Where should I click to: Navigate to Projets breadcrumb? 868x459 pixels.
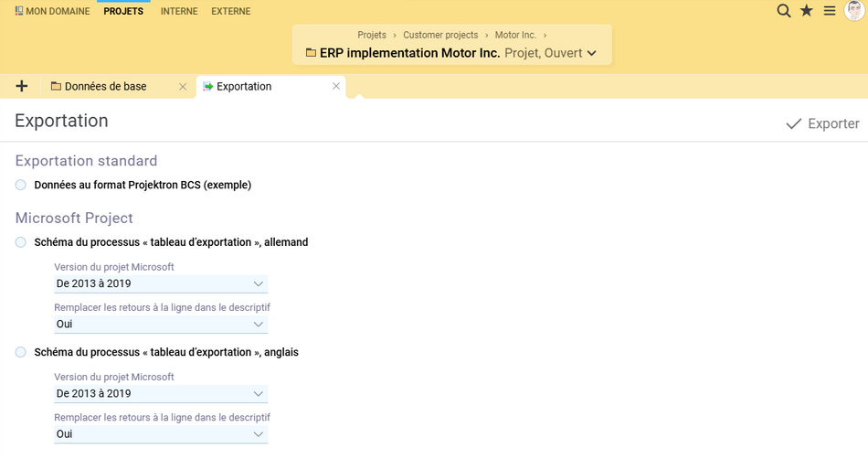[372, 35]
